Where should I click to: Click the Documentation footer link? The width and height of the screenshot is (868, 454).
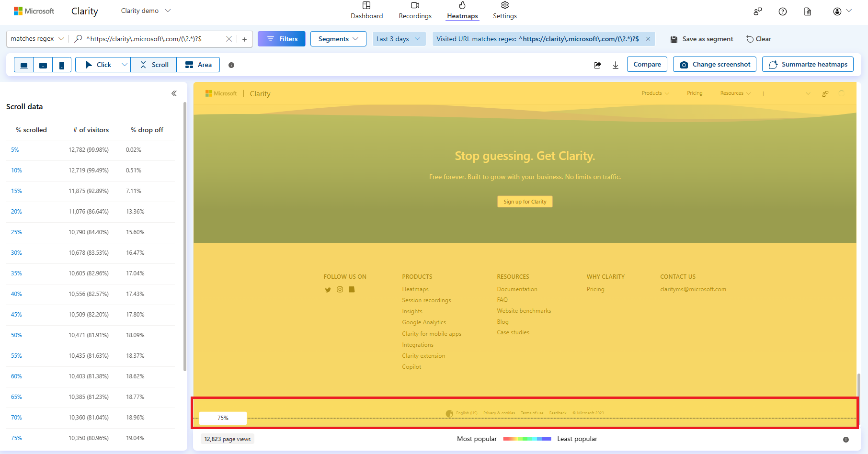pyautogui.click(x=517, y=289)
